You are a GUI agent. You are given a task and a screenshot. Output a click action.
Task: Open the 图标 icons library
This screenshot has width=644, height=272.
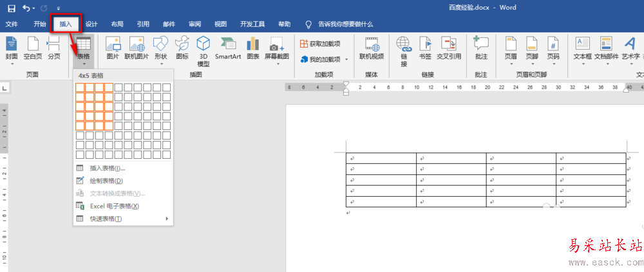point(182,48)
